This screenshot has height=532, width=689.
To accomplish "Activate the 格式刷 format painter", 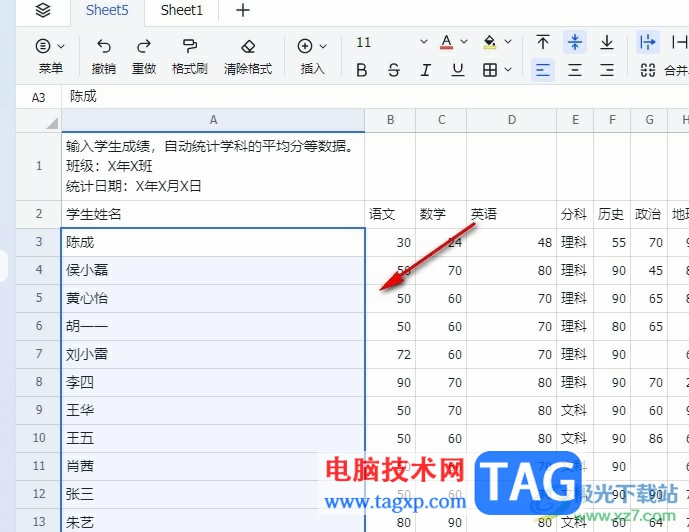I will [189, 56].
